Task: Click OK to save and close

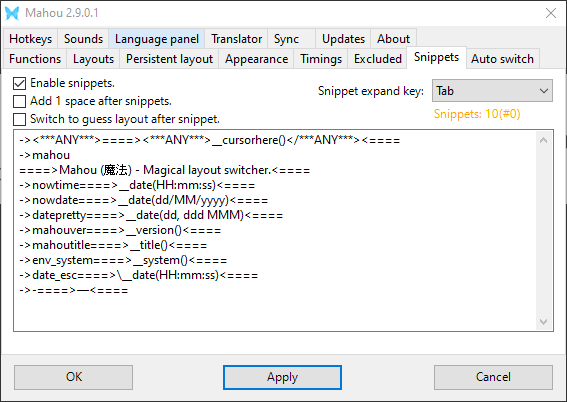Action: coord(73,377)
